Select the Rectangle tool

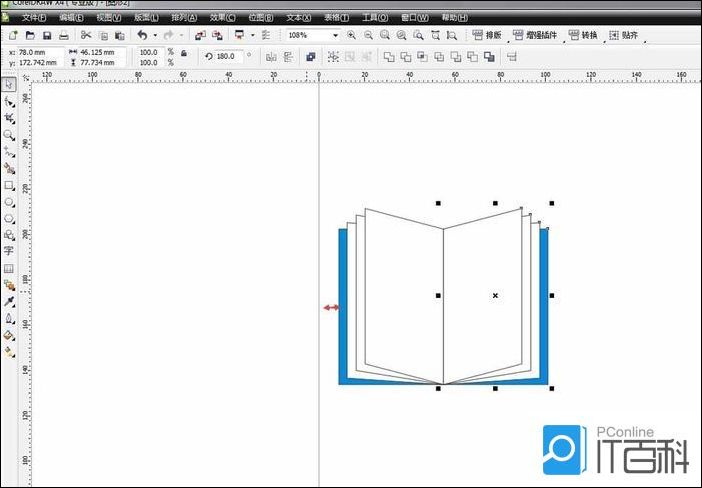[9, 185]
